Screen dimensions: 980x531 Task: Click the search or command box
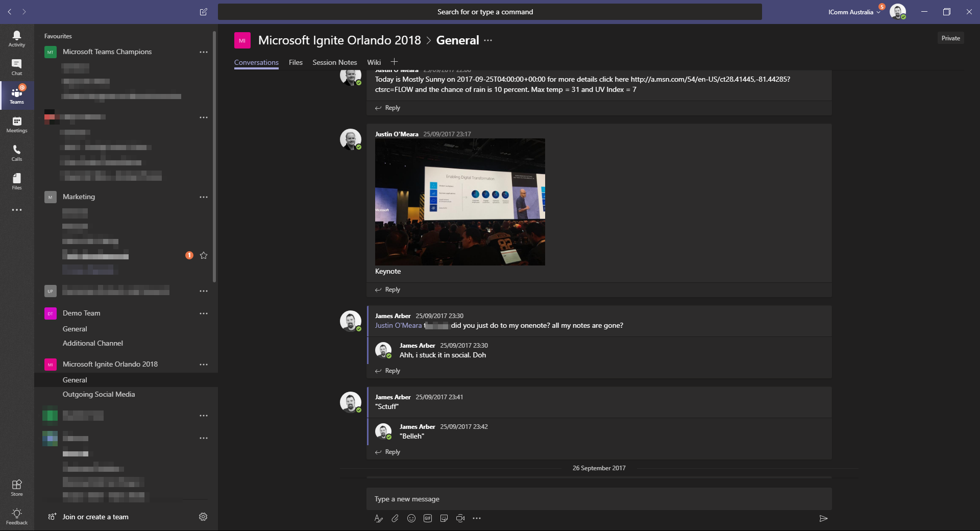490,12
